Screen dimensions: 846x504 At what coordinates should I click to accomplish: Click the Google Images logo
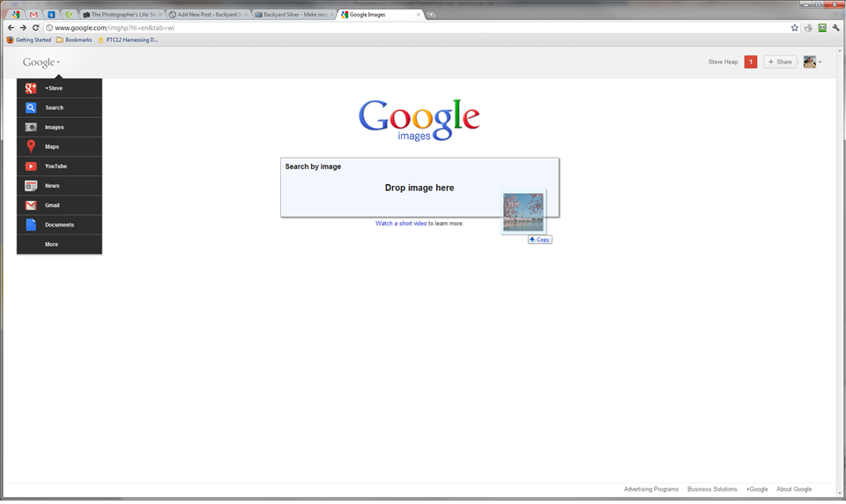[x=419, y=121]
